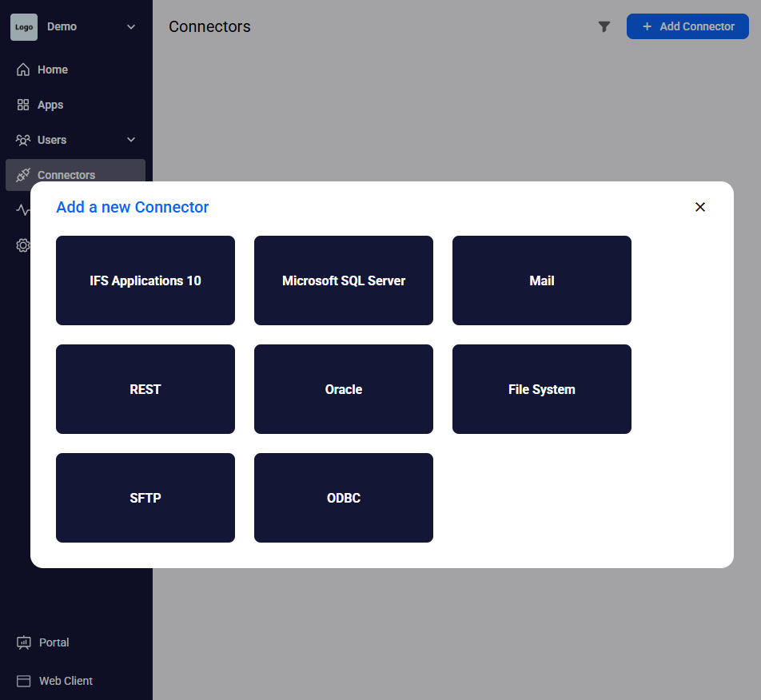Select the File System connector
The width and height of the screenshot is (761, 700).
(542, 389)
